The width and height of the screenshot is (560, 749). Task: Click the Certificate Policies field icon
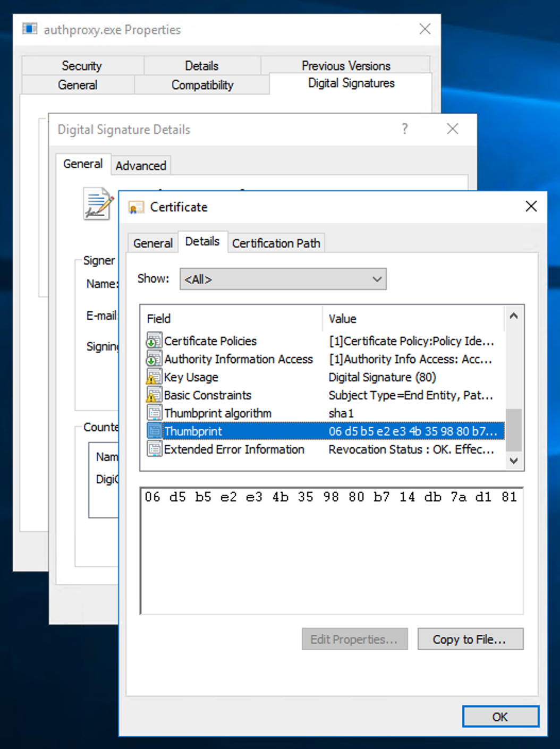154,341
